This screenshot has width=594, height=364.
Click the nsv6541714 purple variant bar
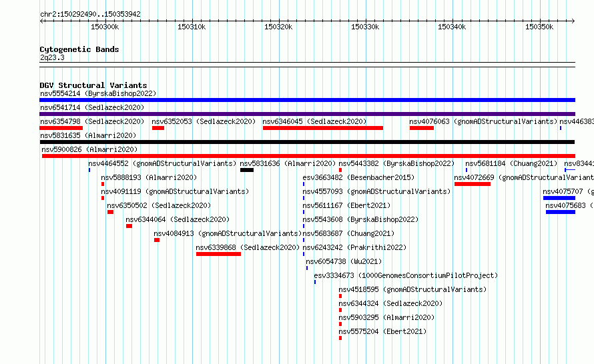[307, 114]
